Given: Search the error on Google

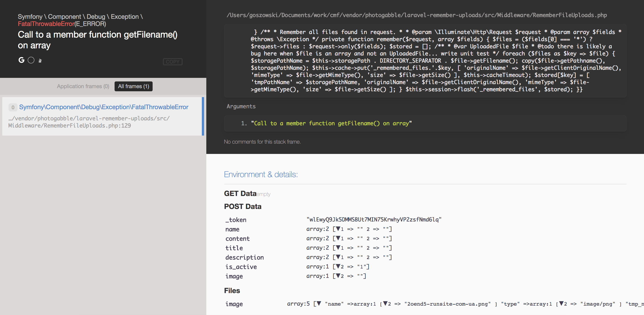Looking at the screenshot, I should tap(21, 60).
